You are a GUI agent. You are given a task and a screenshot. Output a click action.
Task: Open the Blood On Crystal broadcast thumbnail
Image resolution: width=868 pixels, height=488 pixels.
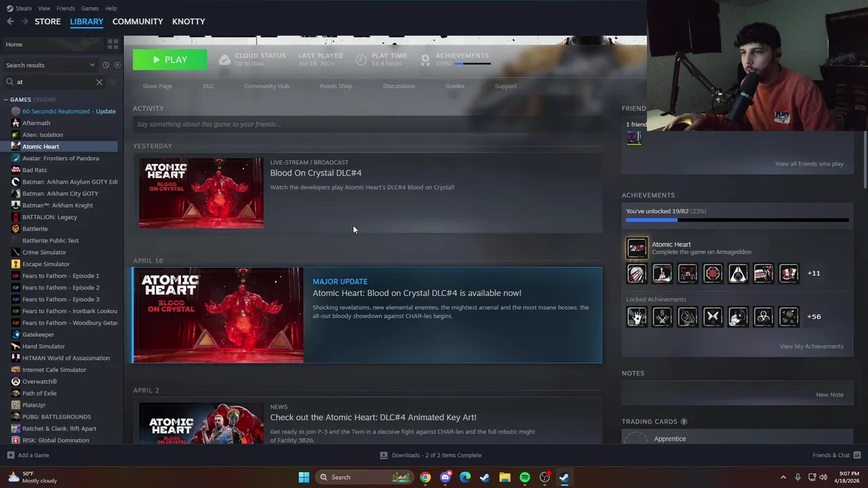click(201, 193)
